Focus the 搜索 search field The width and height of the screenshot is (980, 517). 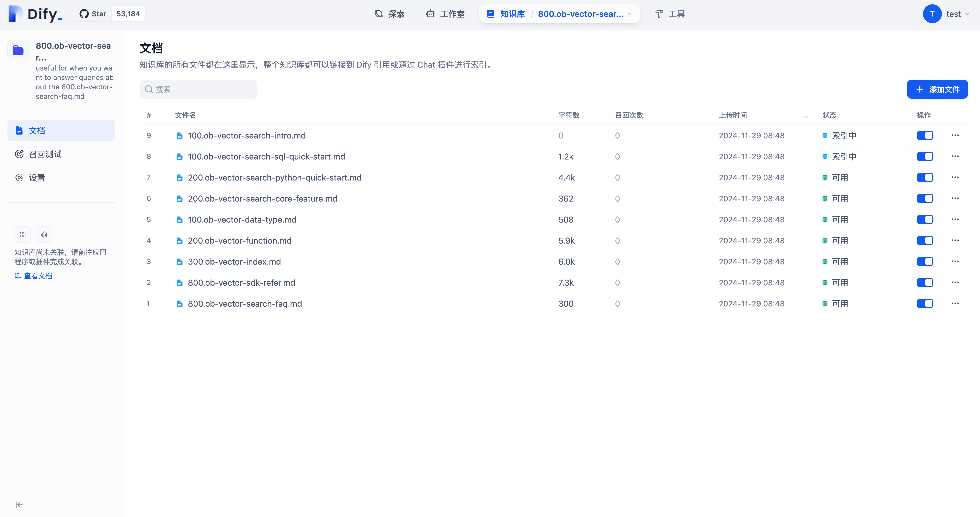pos(198,89)
